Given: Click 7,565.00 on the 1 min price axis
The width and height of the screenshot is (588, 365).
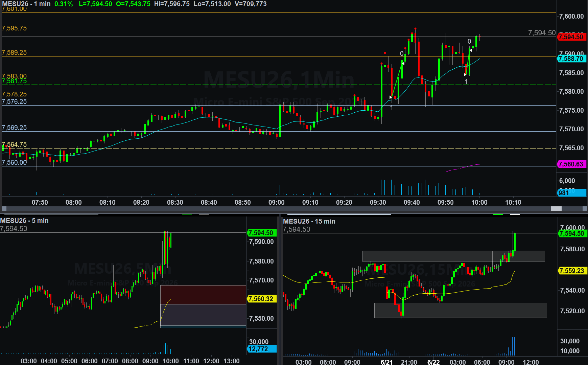Looking at the screenshot, I should click(571, 148).
